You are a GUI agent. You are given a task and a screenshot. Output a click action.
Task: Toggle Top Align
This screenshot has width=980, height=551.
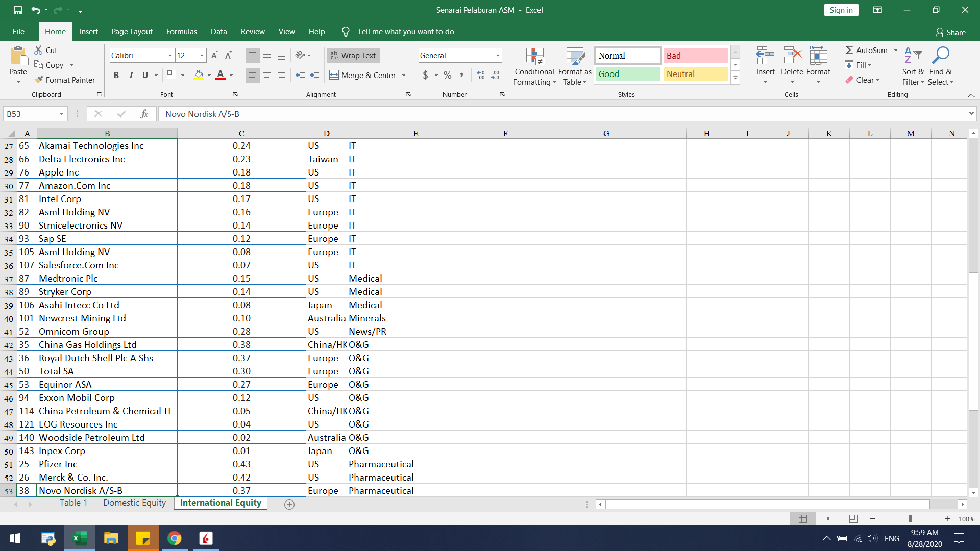tap(252, 55)
